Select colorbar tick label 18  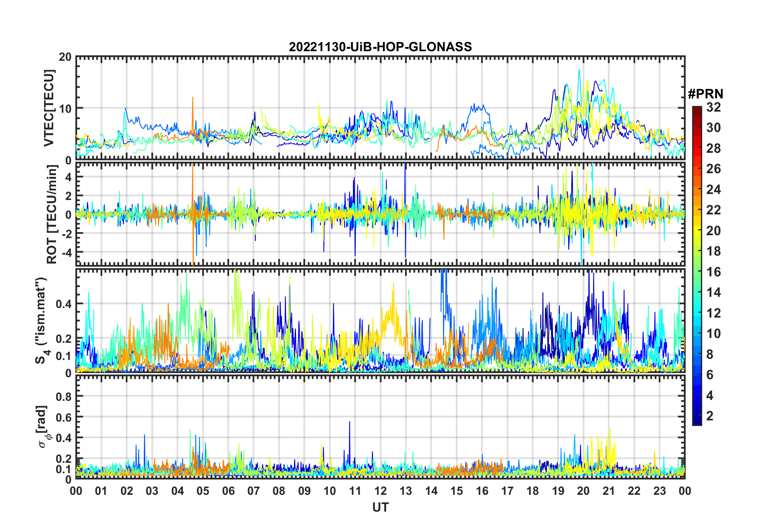713,251
